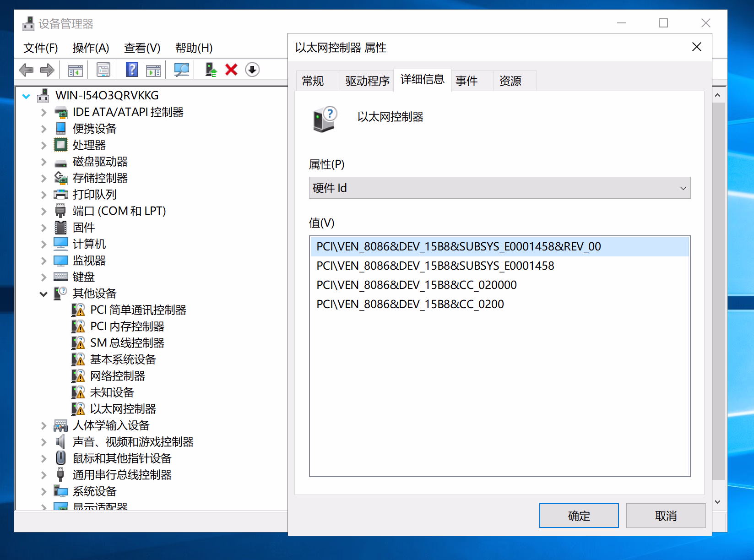Switch to the 常规 tab

click(x=313, y=81)
